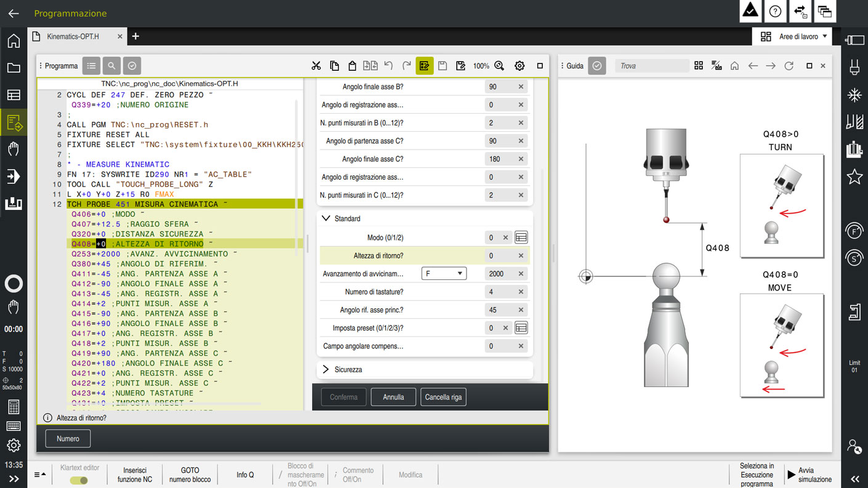Open the Home icon in left sidebar
The image size is (868, 488).
pyautogui.click(x=14, y=41)
